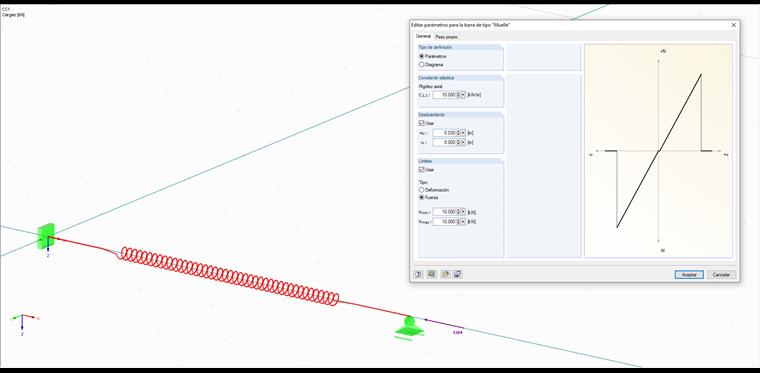Click the green roller support at spring's right end
760x373 pixels.
pyautogui.click(x=409, y=327)
